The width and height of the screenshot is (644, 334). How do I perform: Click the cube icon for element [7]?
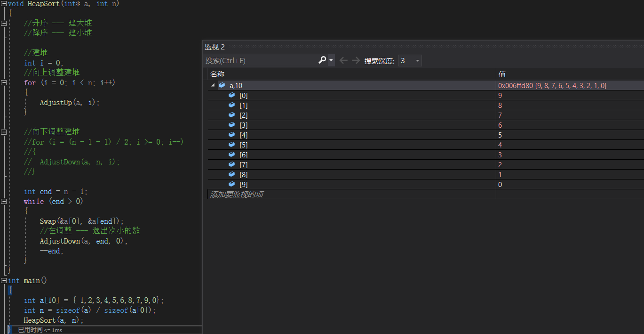click(x=231, y=164)
